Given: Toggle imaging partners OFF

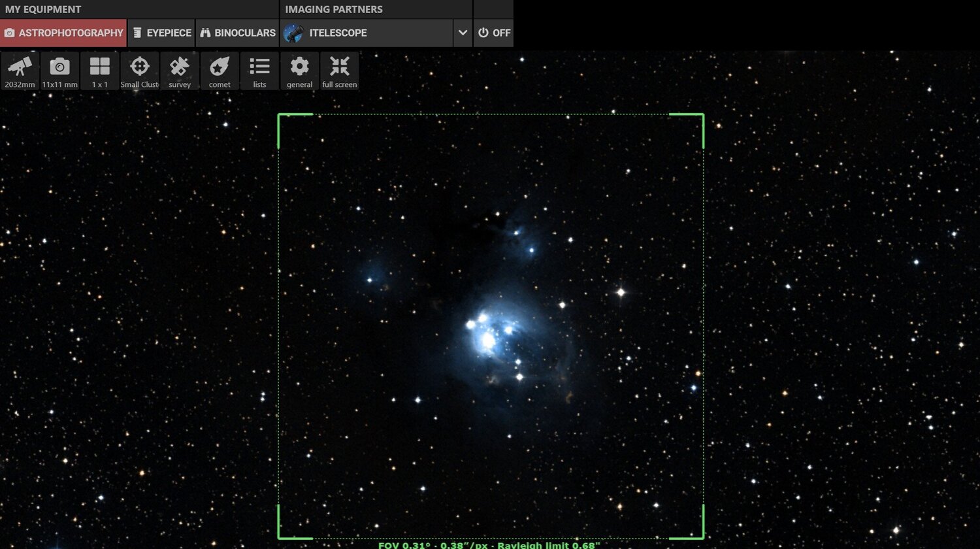Looking at the screenshot, I should click(493, 32).
